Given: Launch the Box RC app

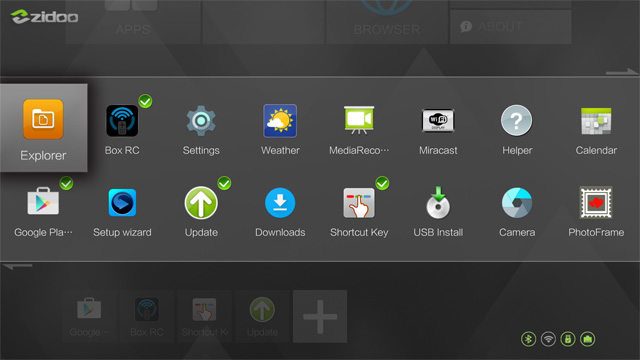Looking at the screenshot, I should (122, 121).
